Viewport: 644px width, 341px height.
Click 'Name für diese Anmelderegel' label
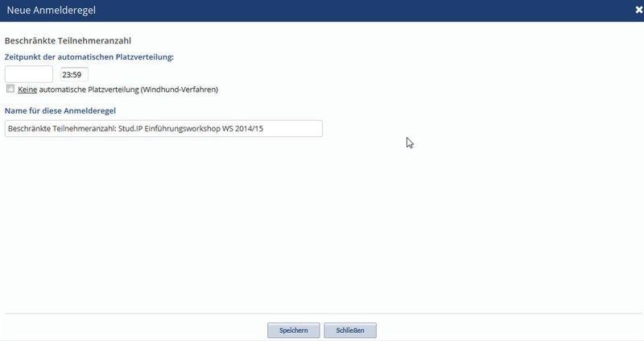tap(60, 110)
